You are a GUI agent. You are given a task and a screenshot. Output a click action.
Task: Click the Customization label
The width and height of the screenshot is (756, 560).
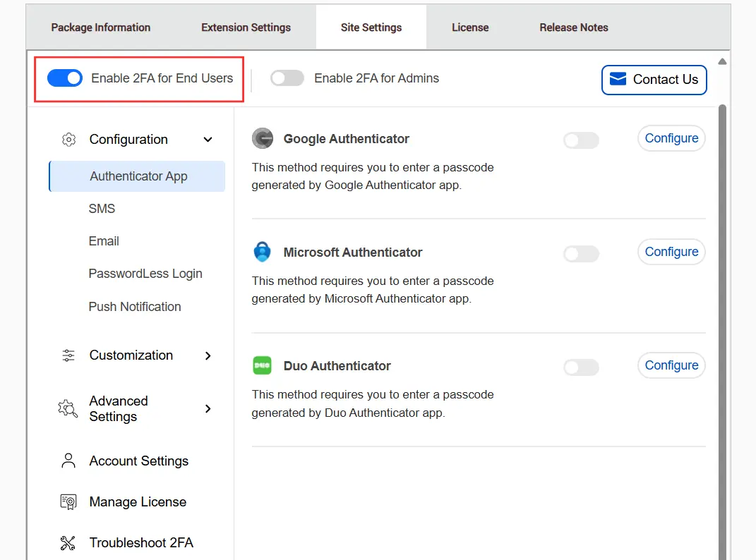tap(131, 355)
